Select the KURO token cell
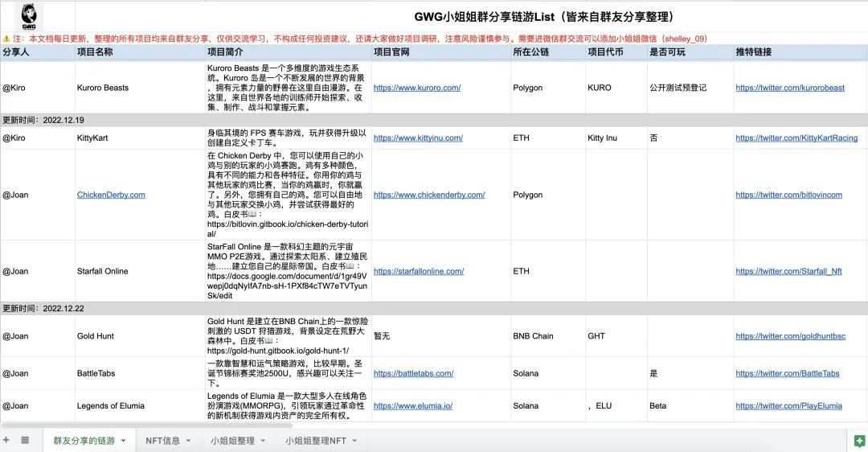 616,88
